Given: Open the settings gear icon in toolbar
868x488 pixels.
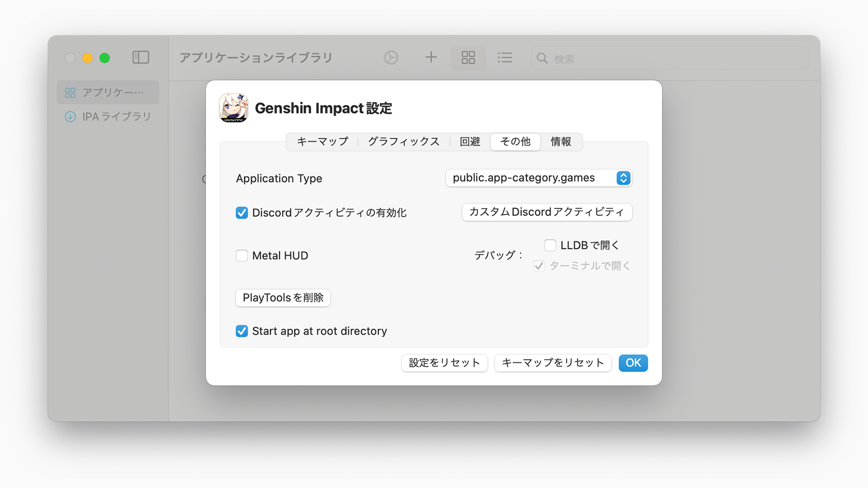Looking at the screenshot, I should 391,58.
